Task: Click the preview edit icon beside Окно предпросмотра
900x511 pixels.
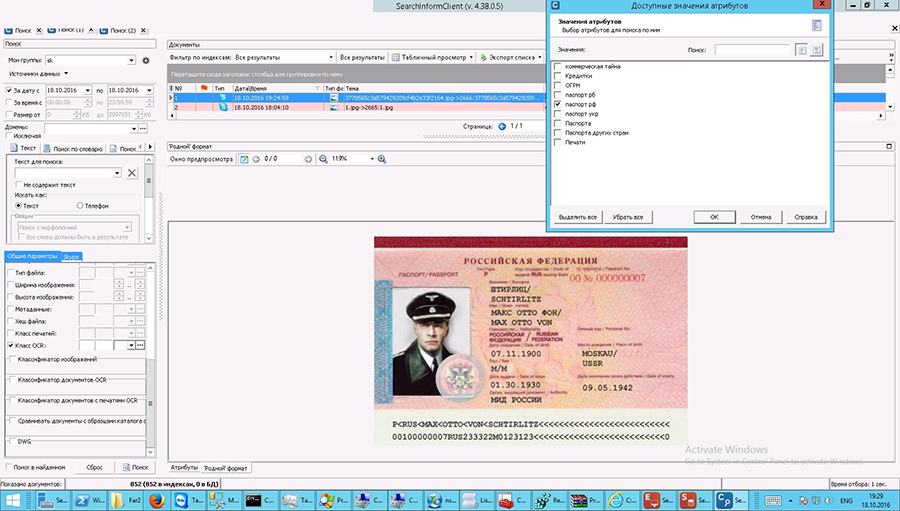Action: 244,159
